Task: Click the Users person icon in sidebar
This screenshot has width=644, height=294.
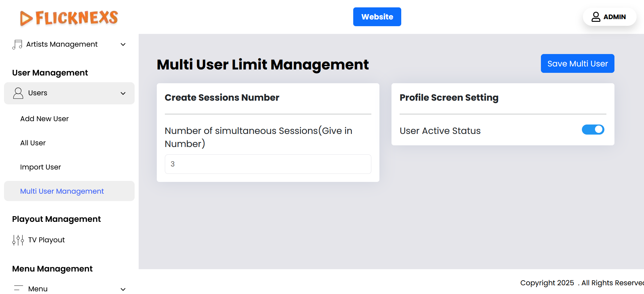Action: (18, 93)
